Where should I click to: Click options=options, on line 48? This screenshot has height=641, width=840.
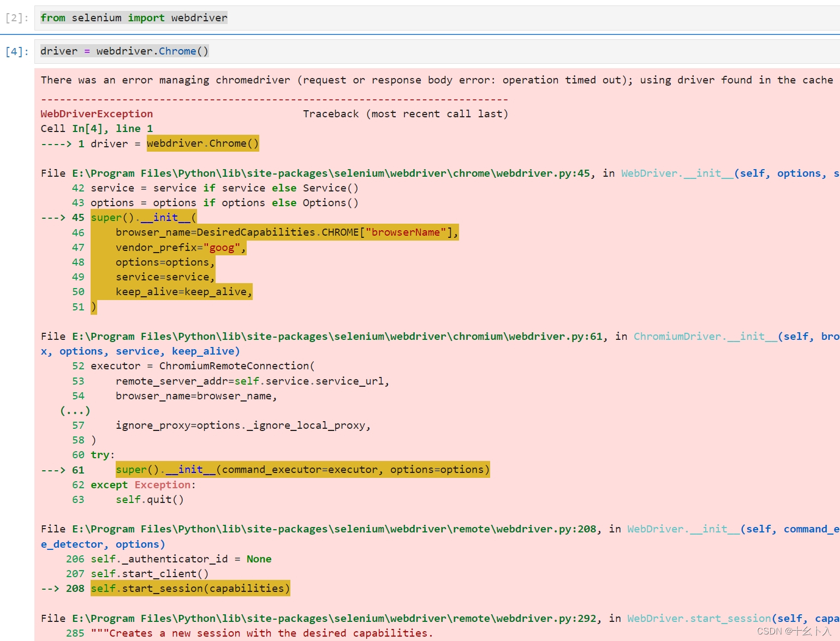coord(165,262)
